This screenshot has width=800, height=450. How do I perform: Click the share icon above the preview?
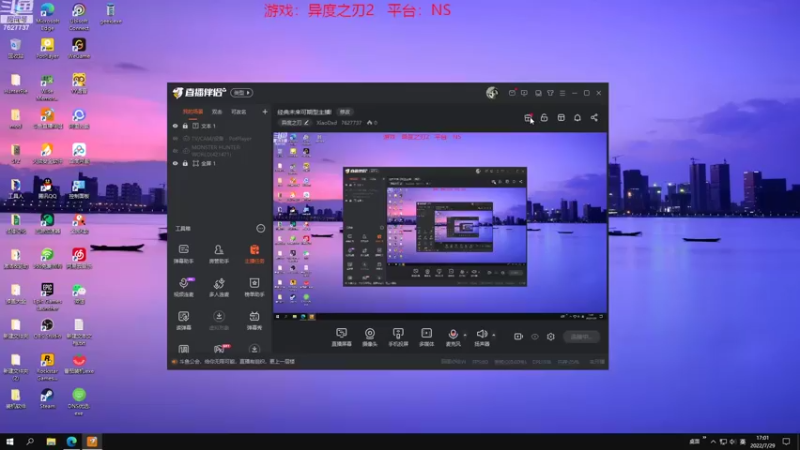pyautogui.click(x=594, y=118)
